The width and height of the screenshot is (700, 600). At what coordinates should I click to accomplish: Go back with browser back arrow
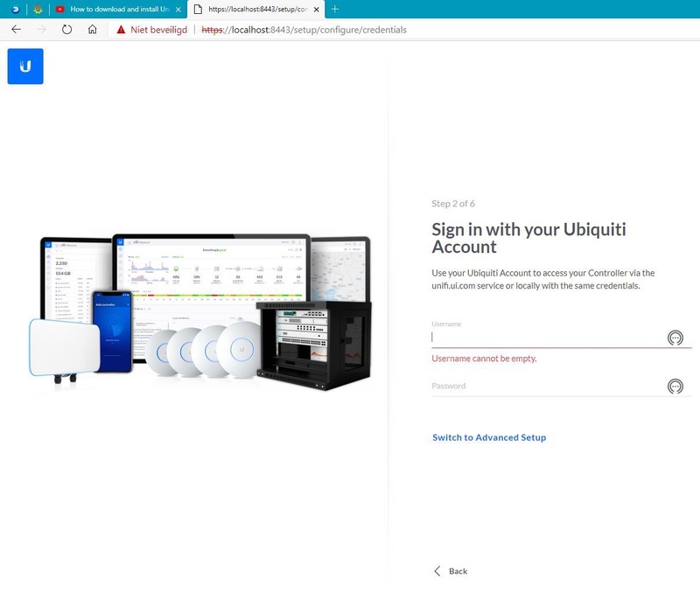pyautogui.click(x=17, y=30)
